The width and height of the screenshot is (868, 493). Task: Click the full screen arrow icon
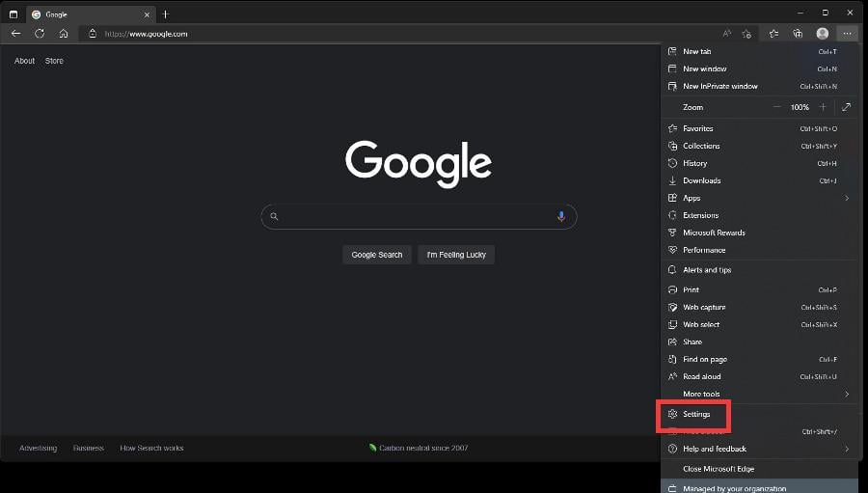846,107
